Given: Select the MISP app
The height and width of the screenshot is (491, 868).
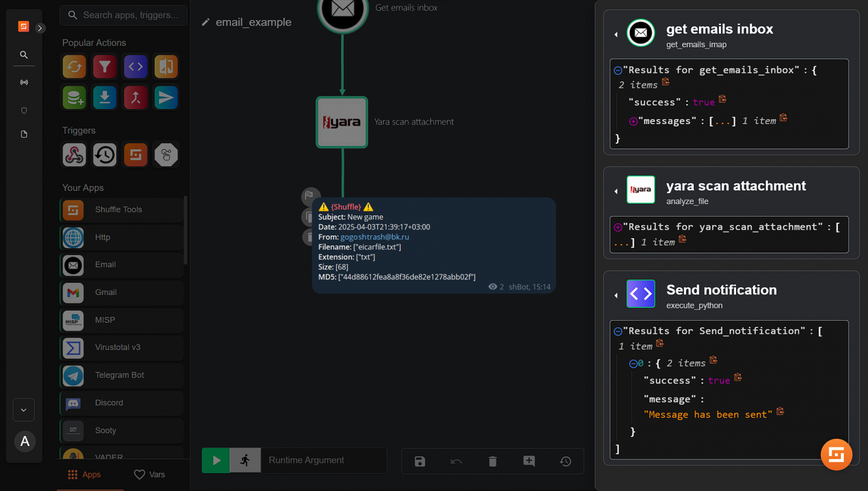Looking at the screenshot, I should 121,320.
